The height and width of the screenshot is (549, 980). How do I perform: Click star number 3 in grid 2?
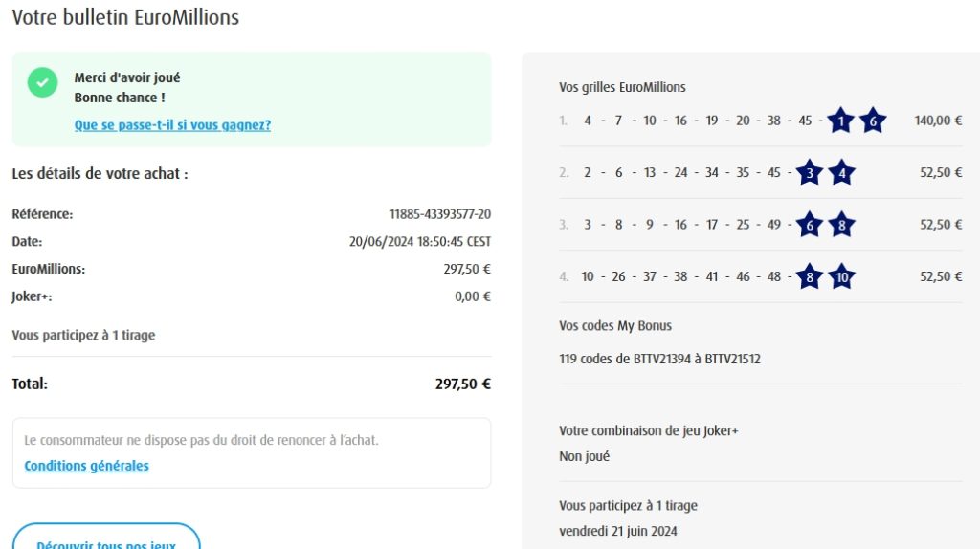[810, 173]
